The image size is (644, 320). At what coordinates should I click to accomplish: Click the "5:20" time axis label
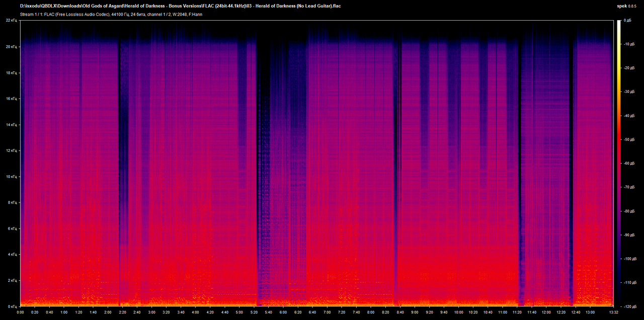(254, 312)
